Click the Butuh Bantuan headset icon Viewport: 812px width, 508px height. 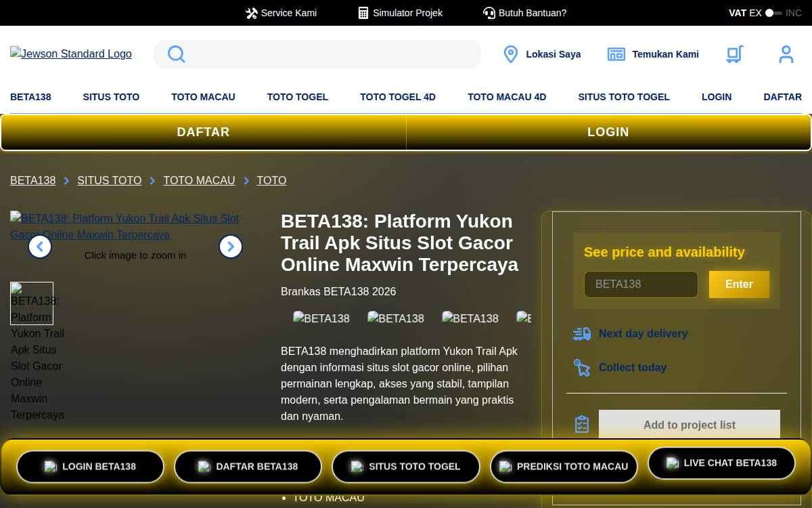click(x=489, y=13)
